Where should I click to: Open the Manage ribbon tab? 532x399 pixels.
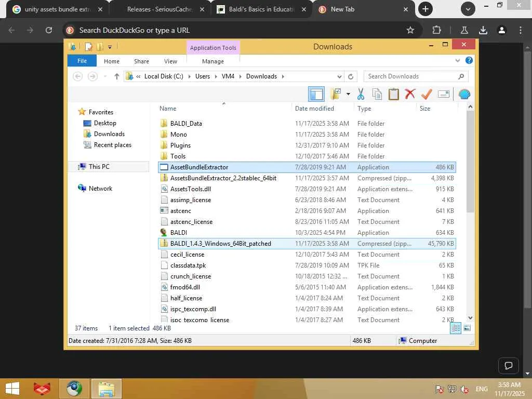tap(212, 61)
